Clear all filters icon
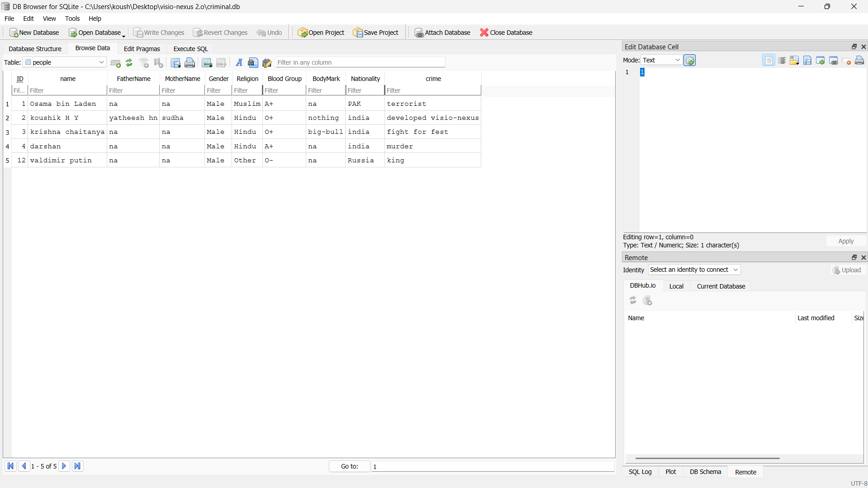Viewport: 868px width, 488px height. pos(144,63)
